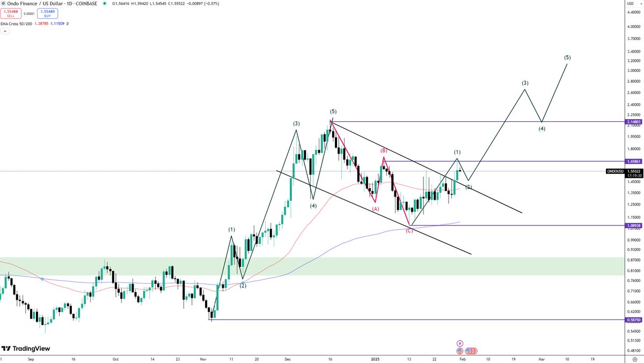Click the purple 2.14803 price level label

coord(633,122)
